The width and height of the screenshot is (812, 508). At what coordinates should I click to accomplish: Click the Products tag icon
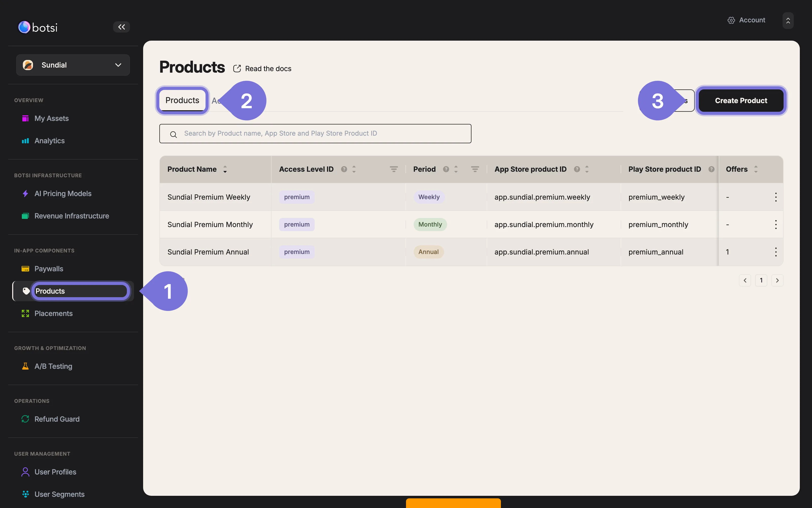tap(26, 291)
